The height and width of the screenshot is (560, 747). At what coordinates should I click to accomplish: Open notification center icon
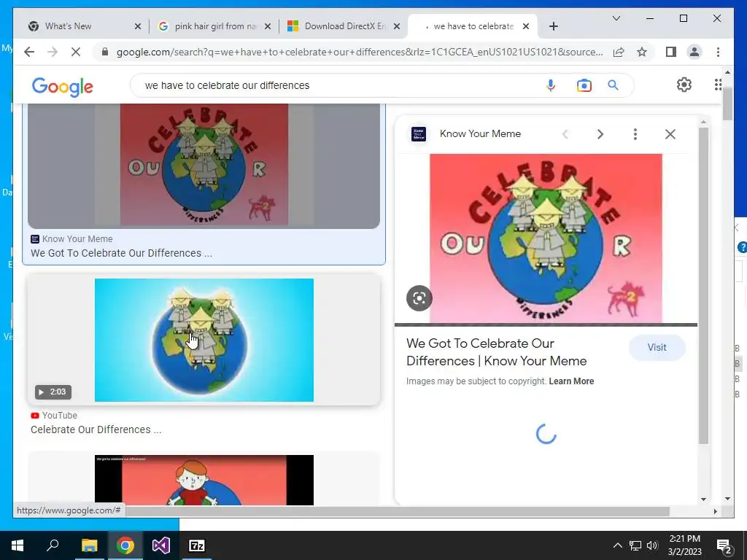(724, 545)
